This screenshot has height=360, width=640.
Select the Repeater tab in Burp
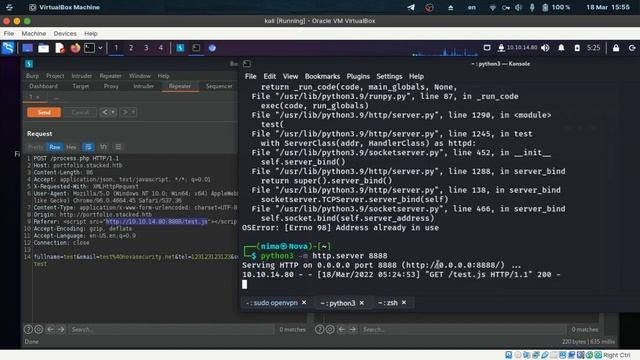pyautogui.click(x=180, y=86)
